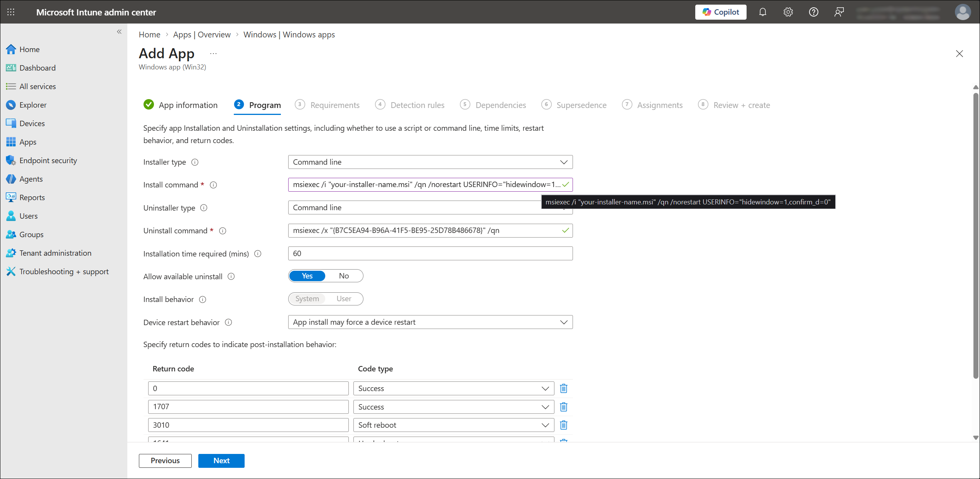
Task: Close the Add App pane
Action: point(960,54)
